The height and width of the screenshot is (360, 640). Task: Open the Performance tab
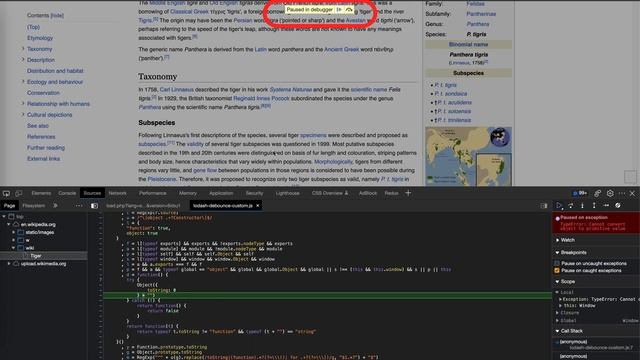click(x=153, y=193)
